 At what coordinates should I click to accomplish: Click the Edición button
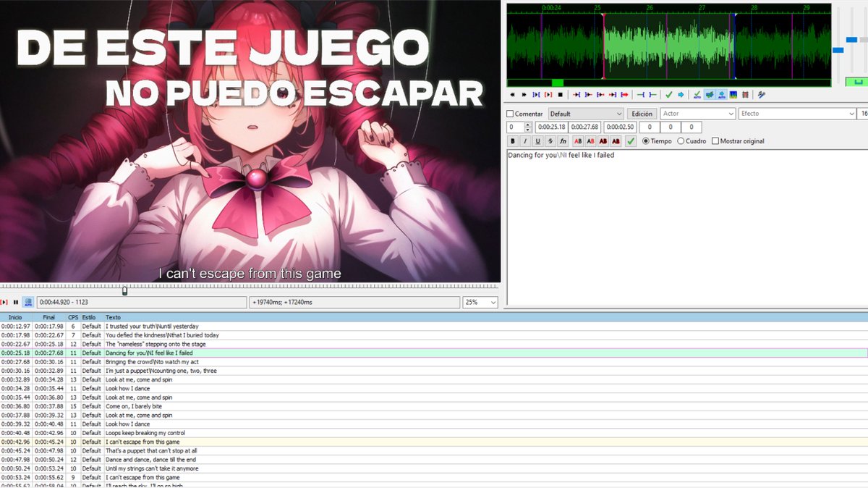point(642,114)
